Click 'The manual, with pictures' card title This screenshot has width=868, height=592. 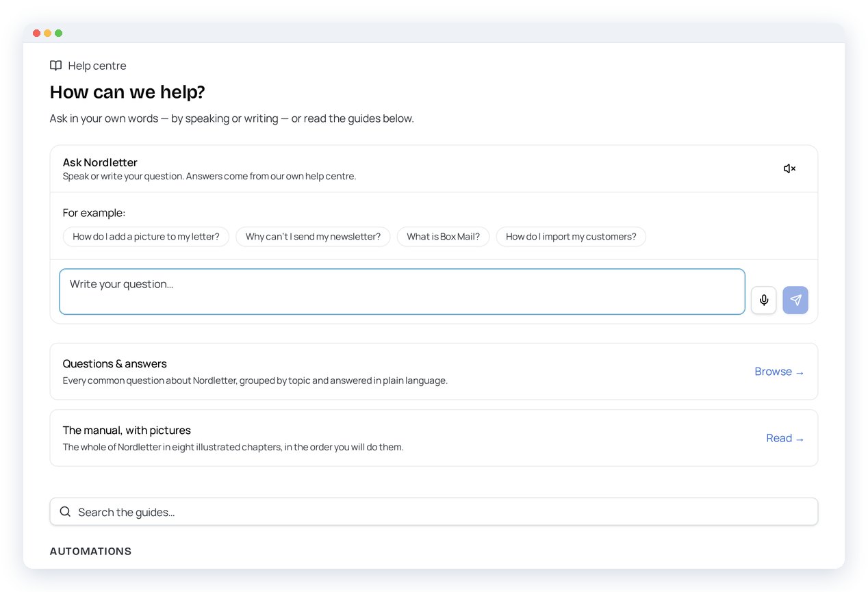pos(127,430)
